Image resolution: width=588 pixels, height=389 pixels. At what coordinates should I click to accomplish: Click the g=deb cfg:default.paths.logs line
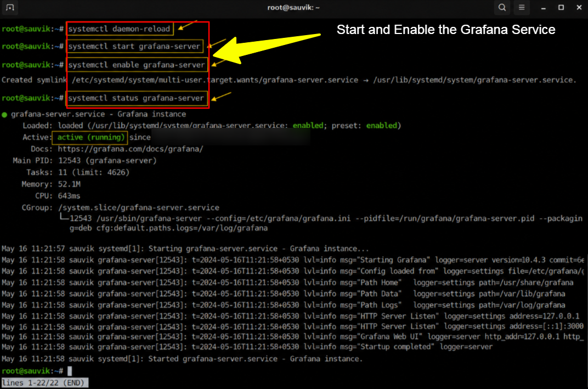point(168,228)
